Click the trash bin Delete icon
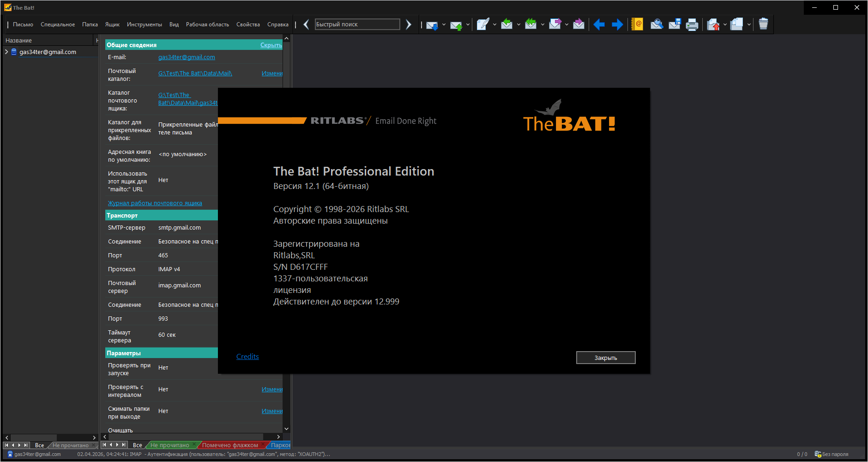This screenshot has height=462, width=868. pos(763,24)
